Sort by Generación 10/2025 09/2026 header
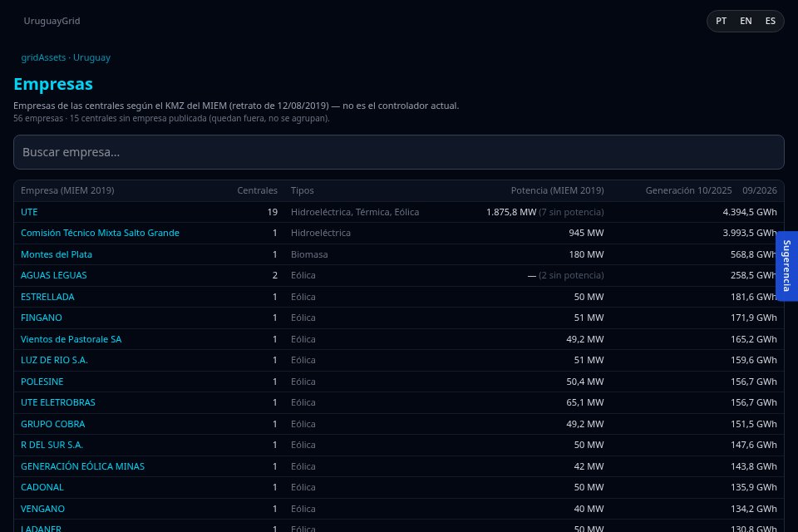This screenshot has width=798, height=532. pos(711,190)
